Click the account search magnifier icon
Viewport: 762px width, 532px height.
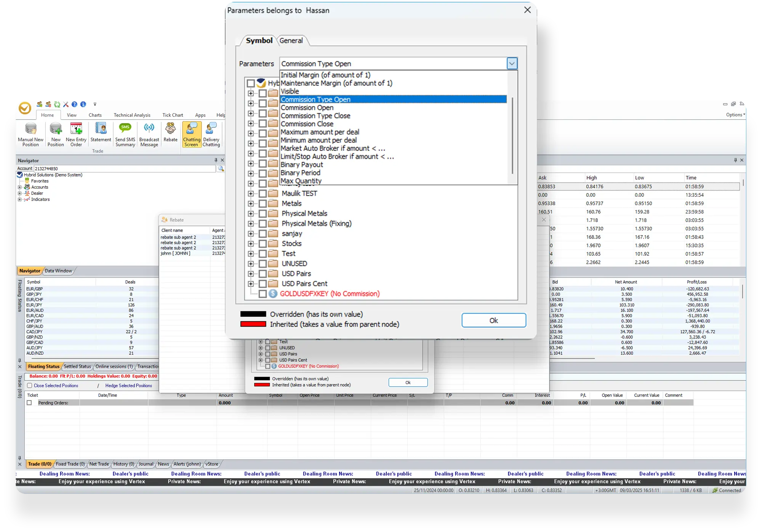(x=221, y=168)
